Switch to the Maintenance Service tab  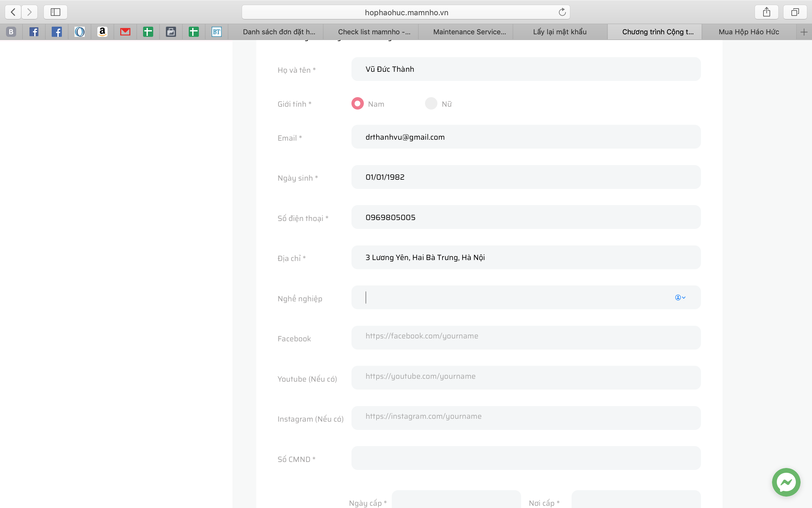[466, 32]
